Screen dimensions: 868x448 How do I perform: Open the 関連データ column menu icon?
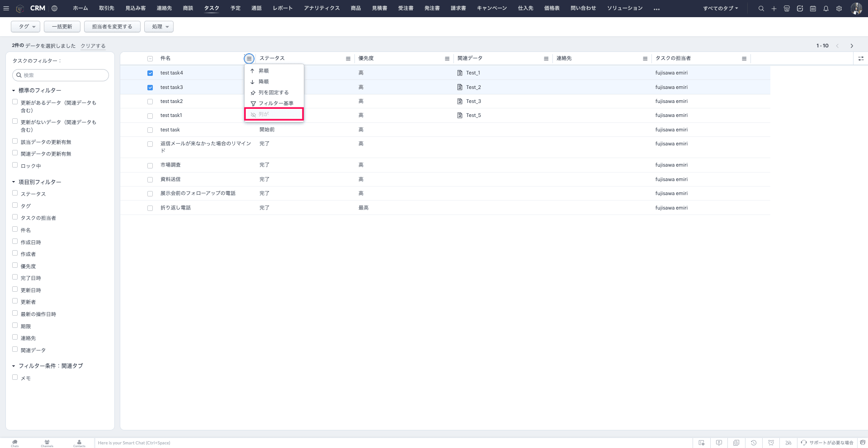coord(546,59)
